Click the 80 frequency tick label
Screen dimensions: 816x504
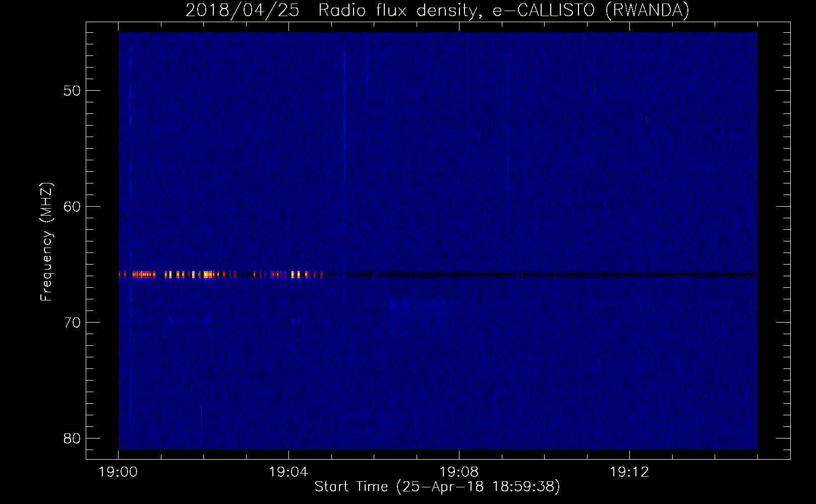[72, 438]
